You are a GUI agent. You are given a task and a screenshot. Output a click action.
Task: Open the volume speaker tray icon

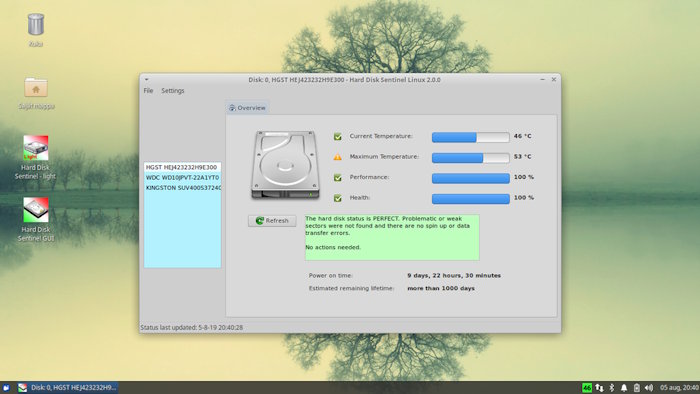[649, 388]
